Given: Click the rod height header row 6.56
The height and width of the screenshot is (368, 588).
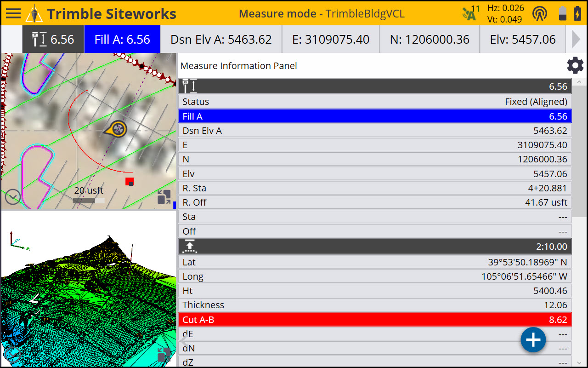Looking at the screenshot, I should [375, 86].
